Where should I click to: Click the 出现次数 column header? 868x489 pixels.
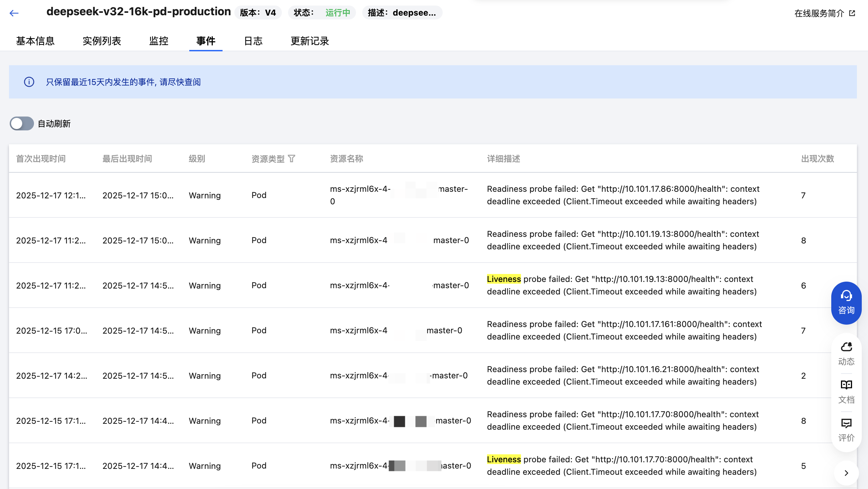[817, 159]
